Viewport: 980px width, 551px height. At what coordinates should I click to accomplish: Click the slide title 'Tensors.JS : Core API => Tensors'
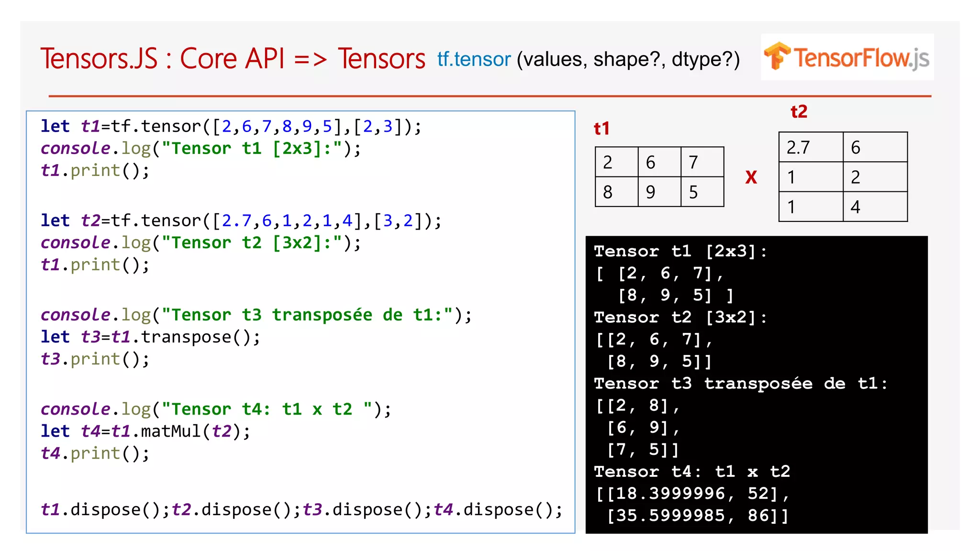click(233, 59)
